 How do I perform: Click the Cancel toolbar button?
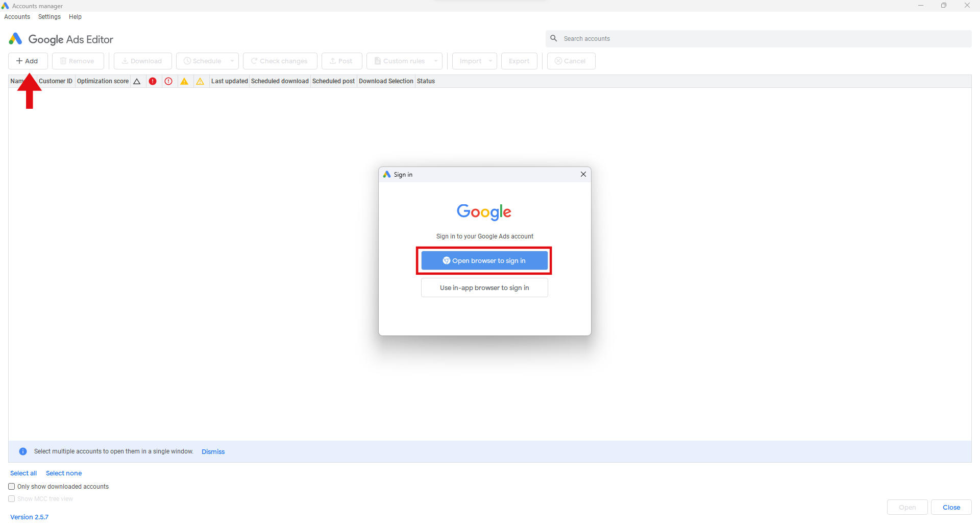click(x=571, y=61)
